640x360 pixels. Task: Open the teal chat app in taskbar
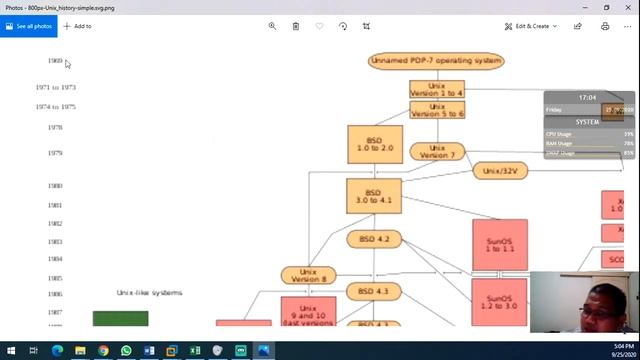tap(241, 351)
